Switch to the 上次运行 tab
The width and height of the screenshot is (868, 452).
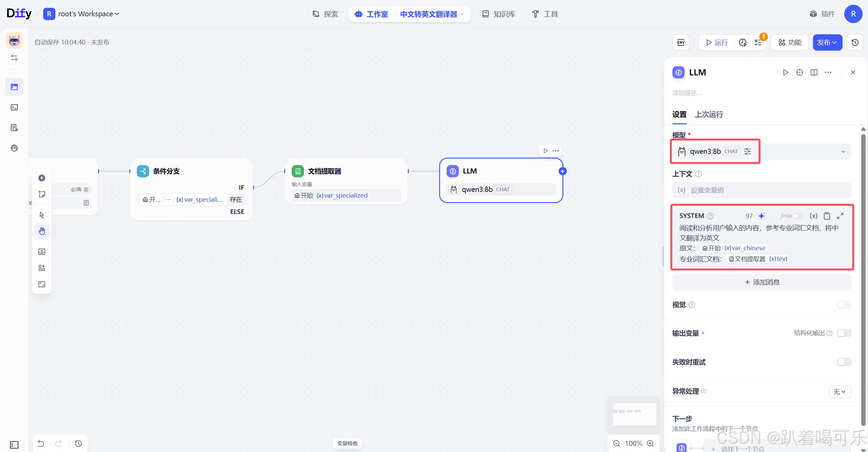pyautogui.click(x=709, y=114)
